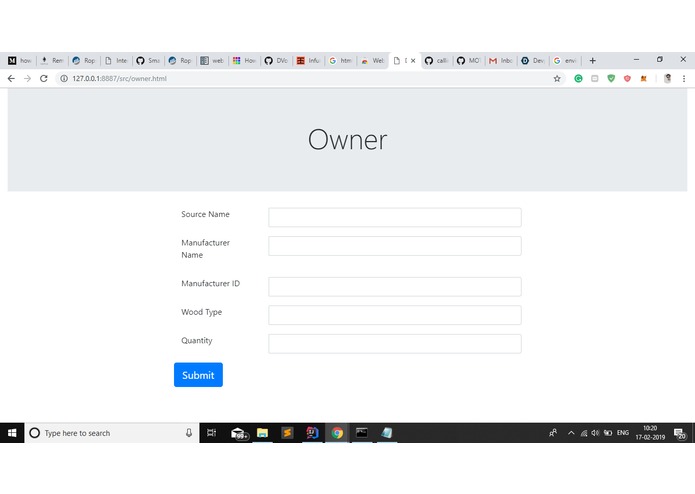The width and height of the screenshot is (695, 494).
Task: Click the browser forward arrow
Action: 27,78
